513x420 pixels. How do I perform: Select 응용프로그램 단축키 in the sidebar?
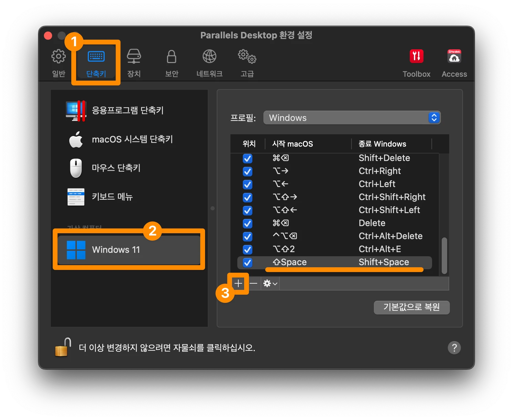[129, 110]
